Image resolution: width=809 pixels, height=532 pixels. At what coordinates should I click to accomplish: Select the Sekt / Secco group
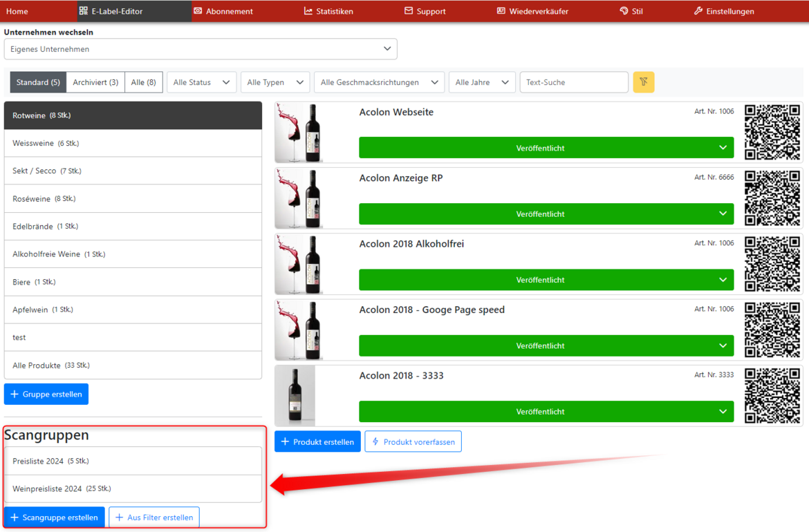(x=133, y=171)
